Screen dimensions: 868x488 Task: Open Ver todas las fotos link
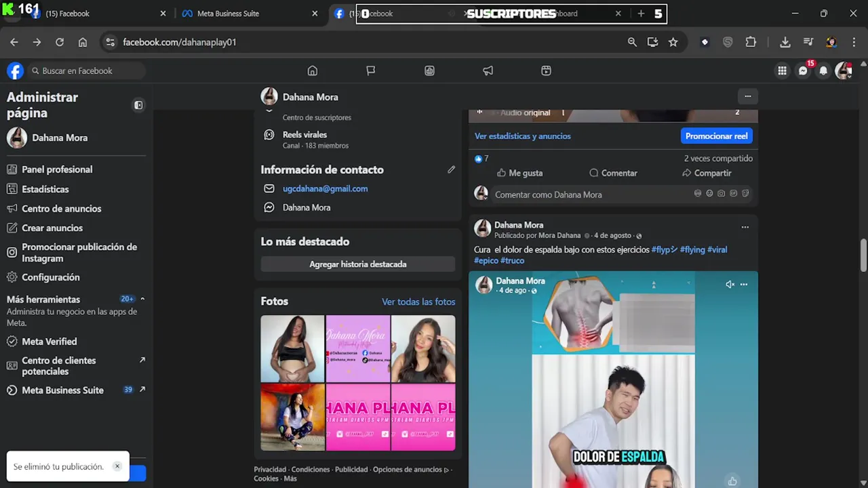418,302
